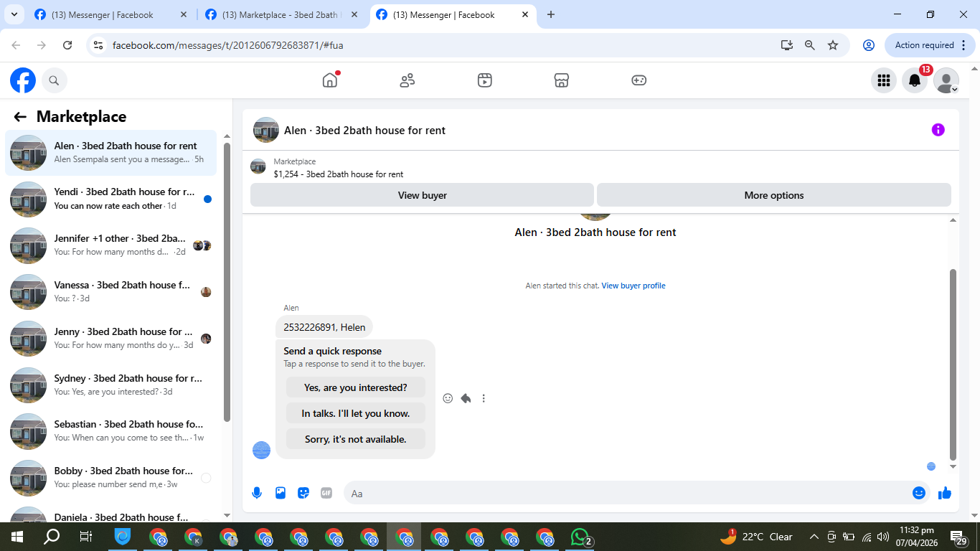Close the Marketplace browser tab
This screenshot has height=551, width=980.
click(x=354, y=14)
